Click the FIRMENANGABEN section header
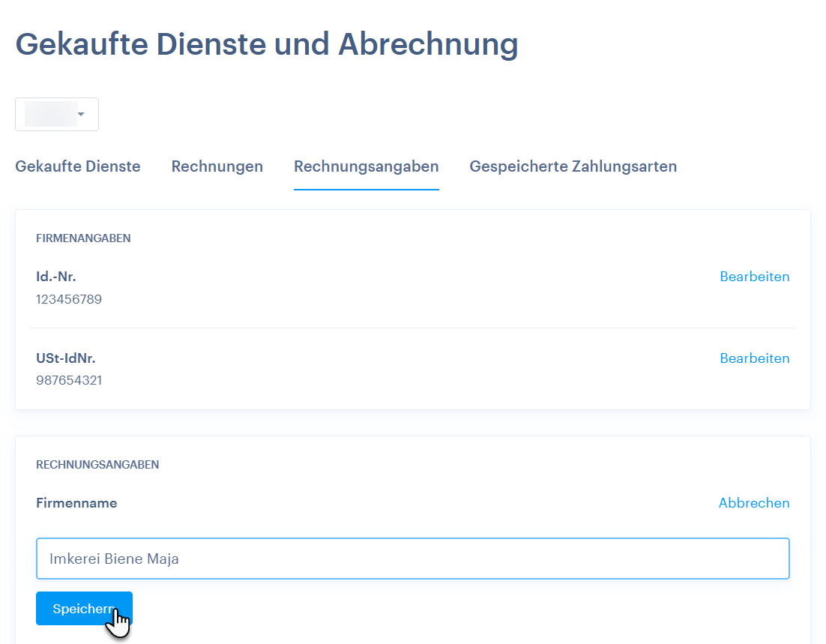Screen dimensions: 826x644 tap(83, 238)
